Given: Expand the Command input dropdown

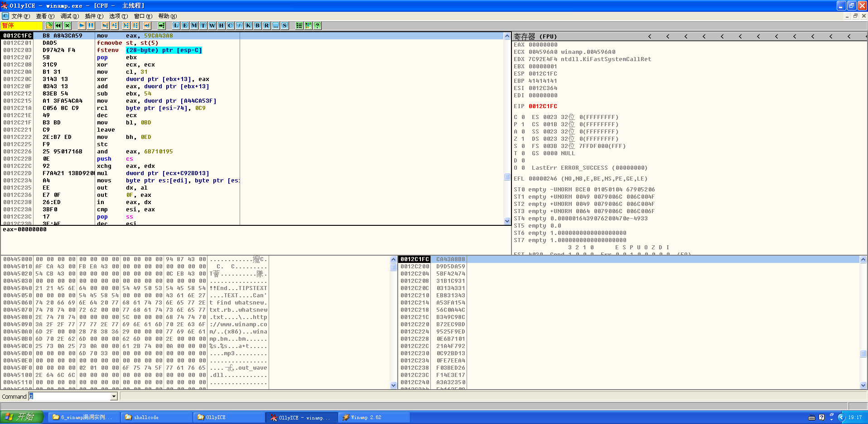Looking at the screenshot, I should [114, 396].
